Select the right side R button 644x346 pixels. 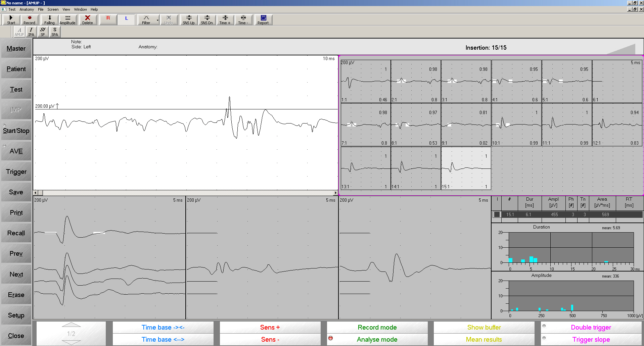(108, 20)
